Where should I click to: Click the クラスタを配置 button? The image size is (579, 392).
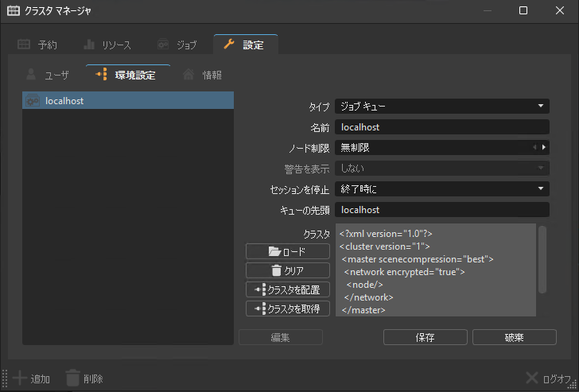coord(288,289)
